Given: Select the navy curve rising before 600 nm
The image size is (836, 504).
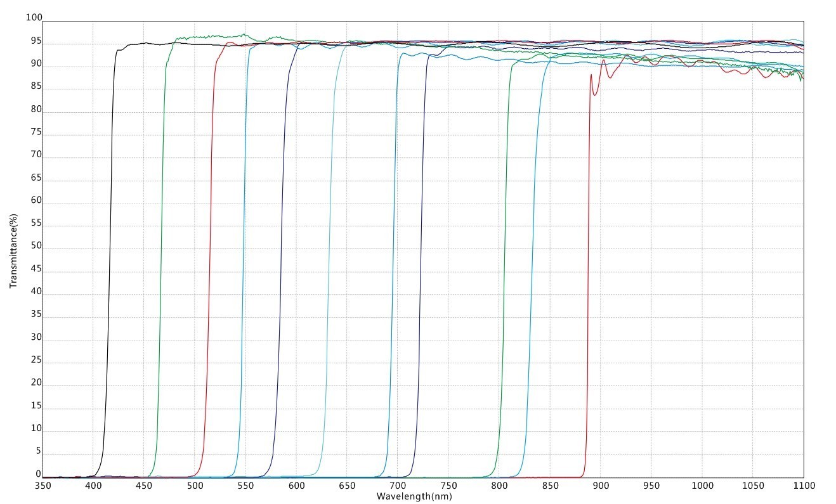Looking at the screenshot, I should pos(280,254).
